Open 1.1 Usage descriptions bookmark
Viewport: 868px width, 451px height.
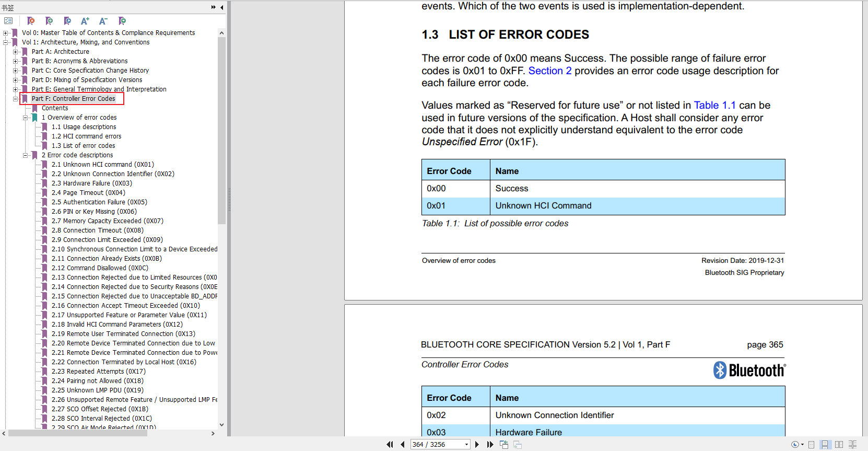click(x=84, y=127)
